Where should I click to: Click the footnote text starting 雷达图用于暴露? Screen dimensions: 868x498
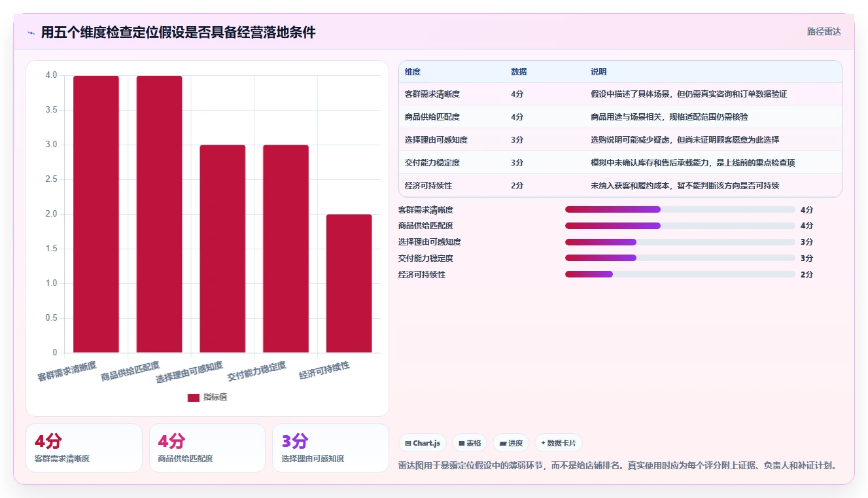coord(617,466)
